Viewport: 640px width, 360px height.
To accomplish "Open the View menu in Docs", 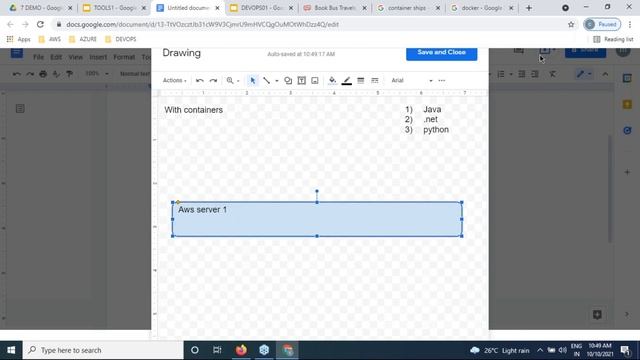I will click(x=76, y=57).
